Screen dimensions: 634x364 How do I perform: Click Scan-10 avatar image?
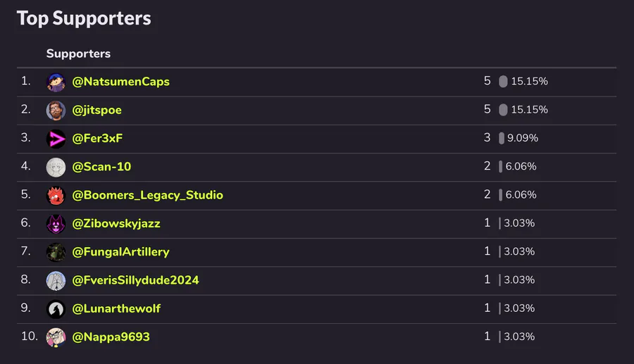pos(56,168)
